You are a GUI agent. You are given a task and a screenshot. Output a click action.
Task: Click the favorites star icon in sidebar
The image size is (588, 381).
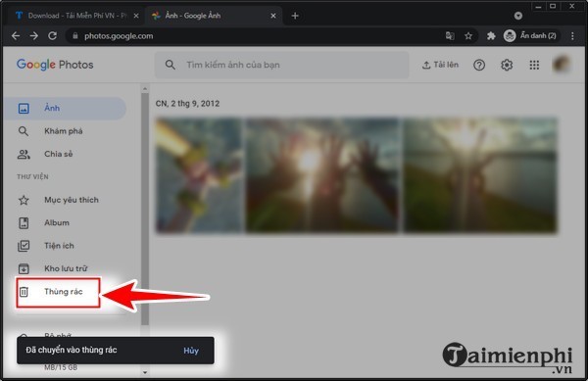tap(24, 200)
